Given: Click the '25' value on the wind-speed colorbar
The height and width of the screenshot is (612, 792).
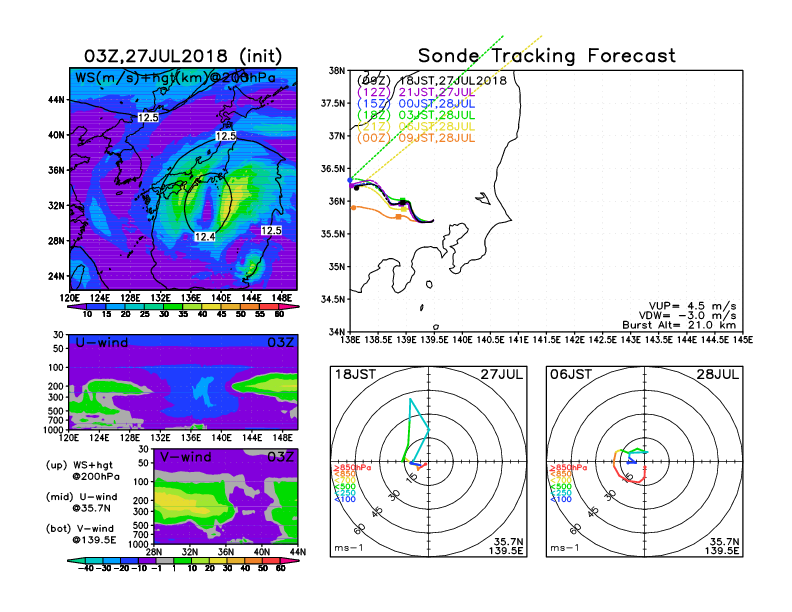Looking at the screenshot, I should [145, 314].
